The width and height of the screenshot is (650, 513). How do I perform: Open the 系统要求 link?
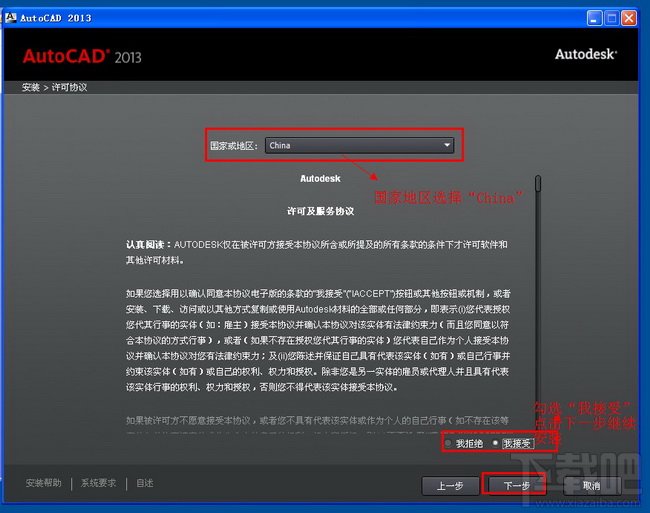98,483
